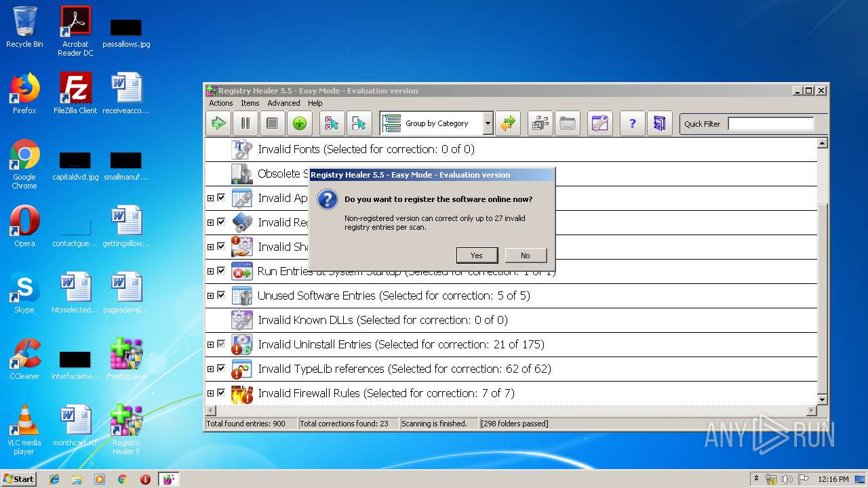
Task: Click the Invalid Uninstall Entries category icon
Action: [242, 344]
